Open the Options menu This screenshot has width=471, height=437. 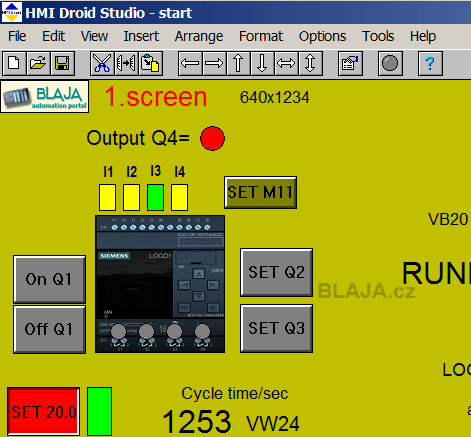tap(322, 36)
